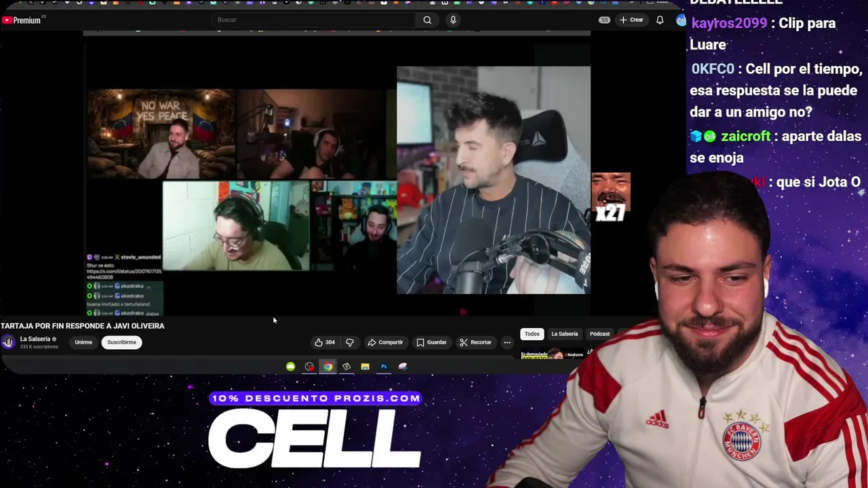Open the green app icon in taskbar

coord(290,367)
